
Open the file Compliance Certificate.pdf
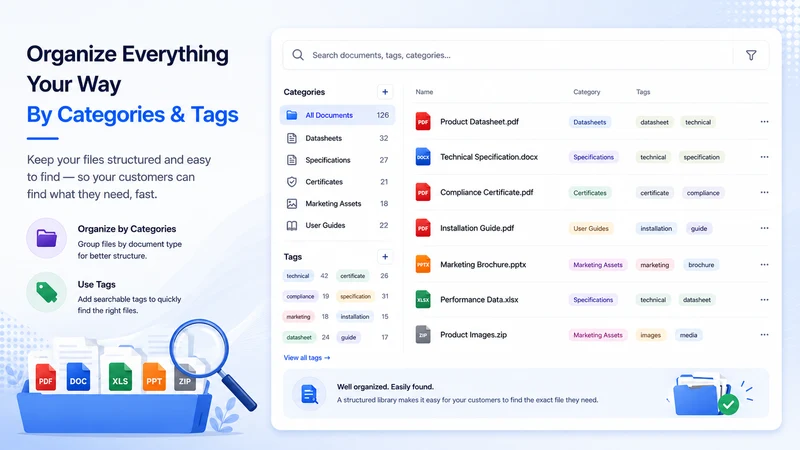coord(487,192)
